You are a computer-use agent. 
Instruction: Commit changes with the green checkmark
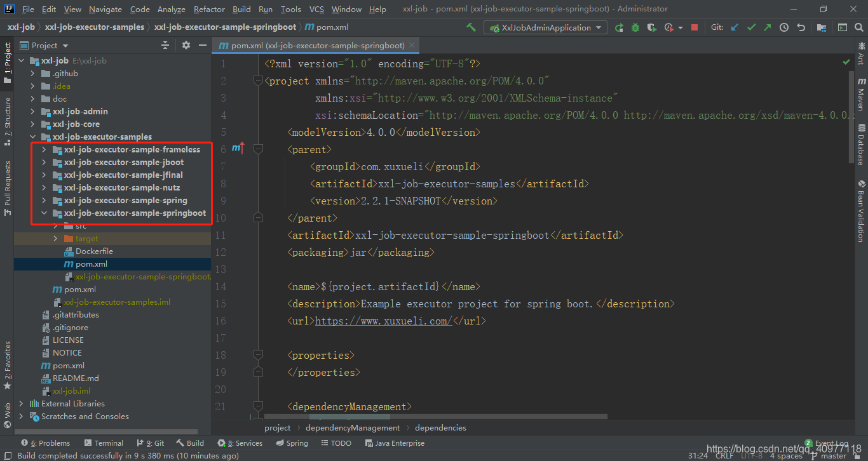[x=752, y=27]
